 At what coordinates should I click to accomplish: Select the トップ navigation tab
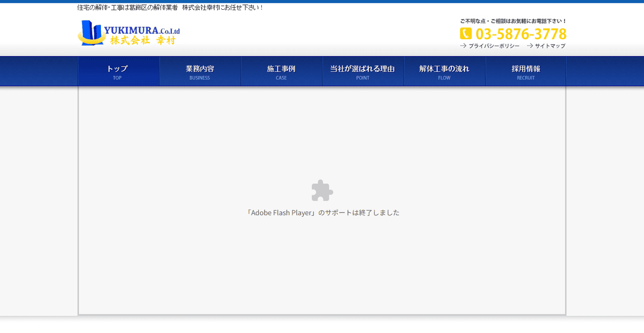pos(118,70)
